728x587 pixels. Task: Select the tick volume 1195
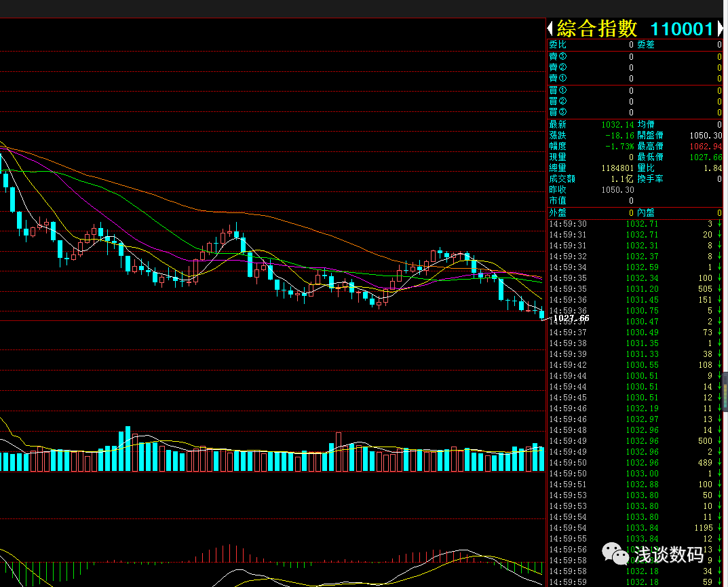[x=704, y=528]
